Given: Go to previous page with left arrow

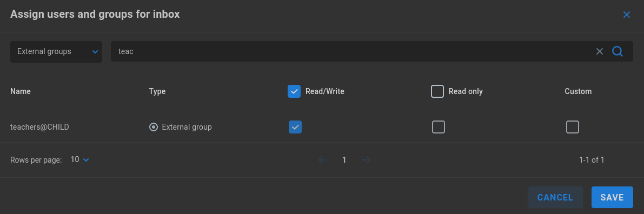Looking at the screenshot, I should pos(323,160).
